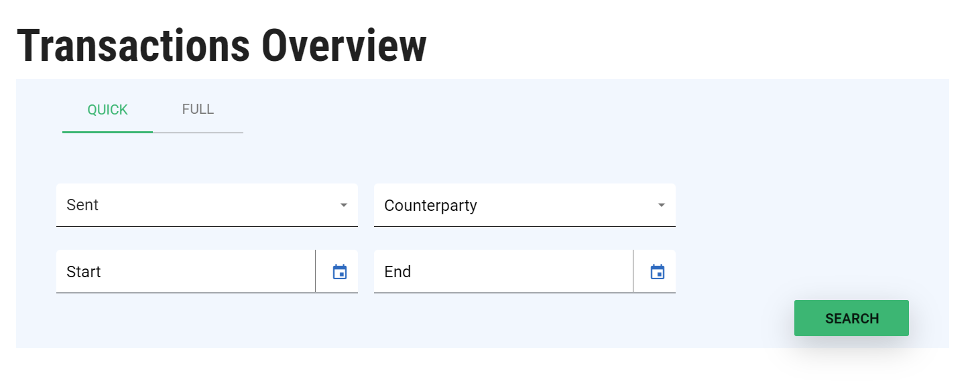980x381 pixels.
Task: Click the 'Counterparty' placeholder text
Action: pos(430,205)
